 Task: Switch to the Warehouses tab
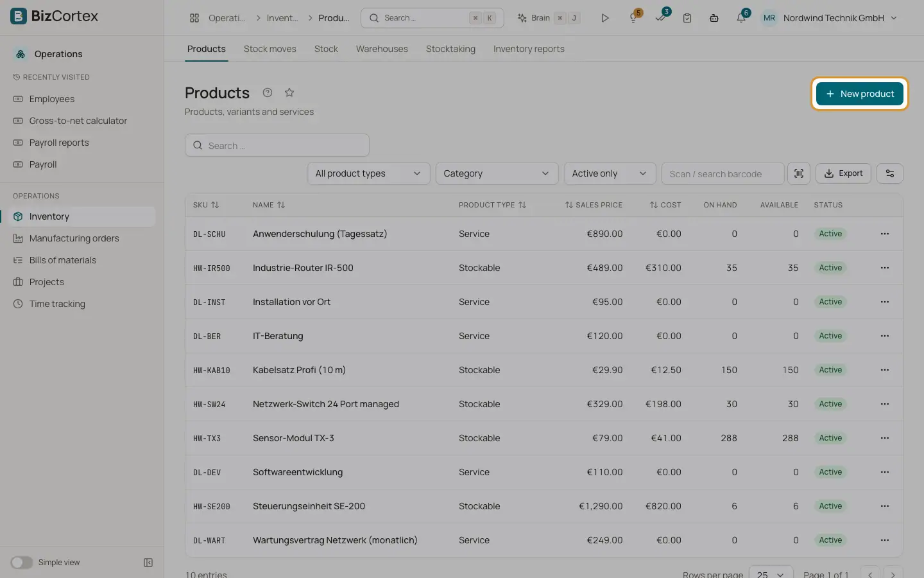point(382,49)
